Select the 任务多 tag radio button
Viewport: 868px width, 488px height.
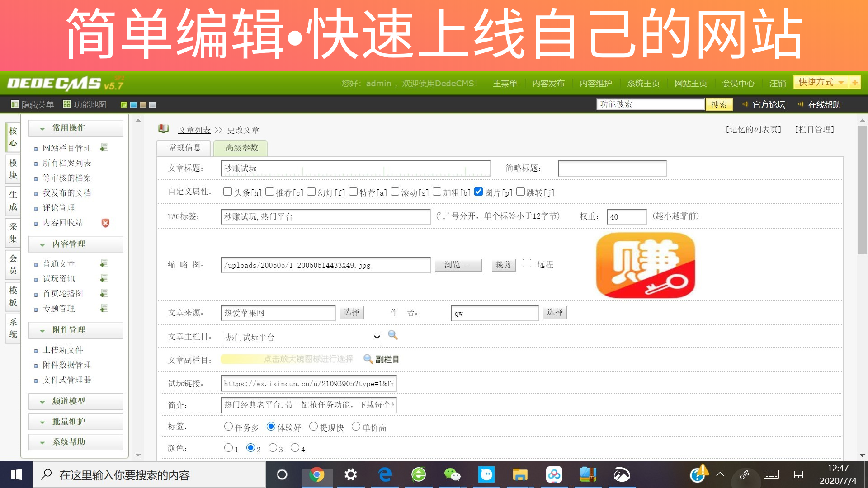tap(228, 427)
